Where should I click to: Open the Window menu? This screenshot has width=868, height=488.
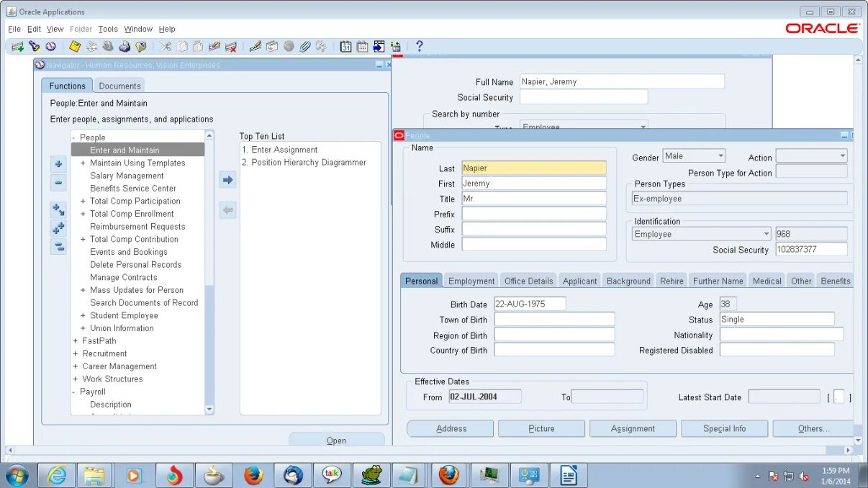[138, 29]
